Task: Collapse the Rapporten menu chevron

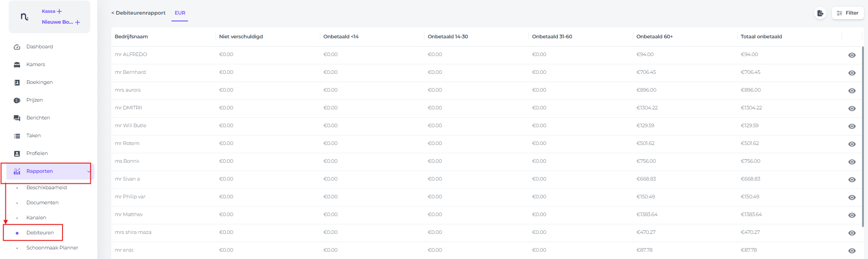Action: [88, 171]
